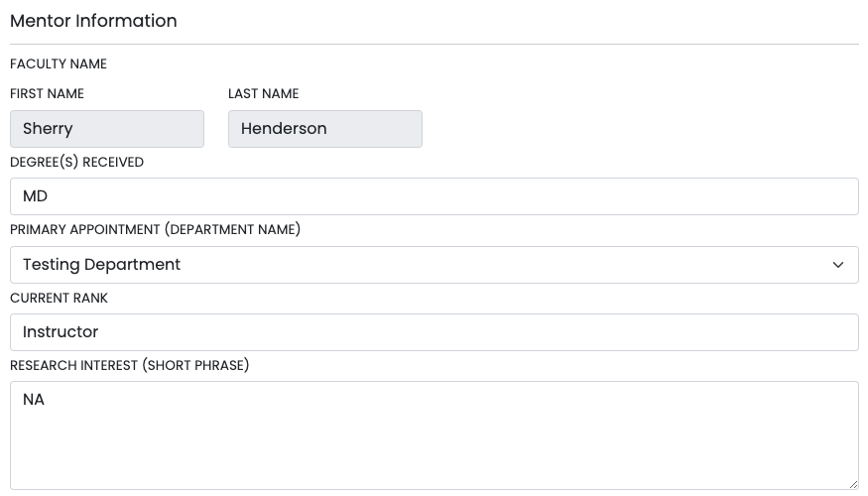Click inside the Research Interest text area
This screenshot has width=868, height=496.
(434, 435)
